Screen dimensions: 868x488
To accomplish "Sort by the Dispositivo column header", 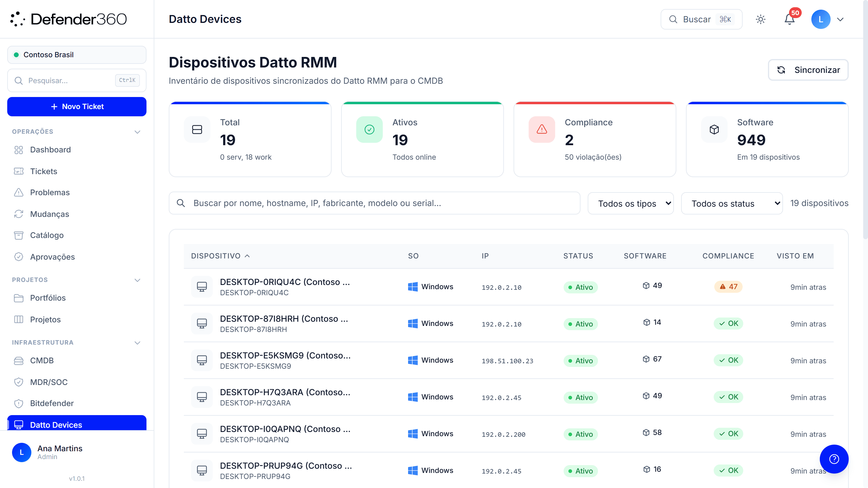I will (x=220, y=256).
